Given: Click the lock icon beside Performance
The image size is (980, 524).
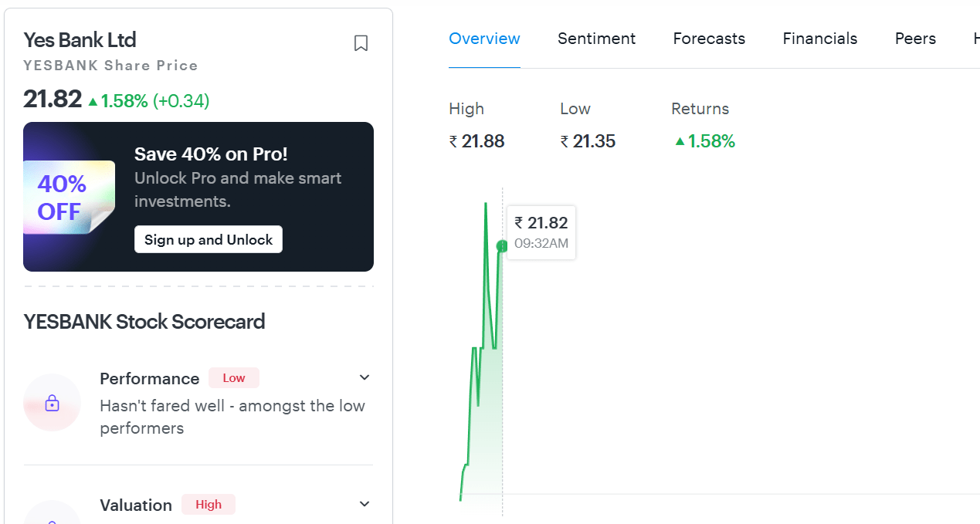Looking at the screenshot, I should pyautogui.click(x=53, y=403).
